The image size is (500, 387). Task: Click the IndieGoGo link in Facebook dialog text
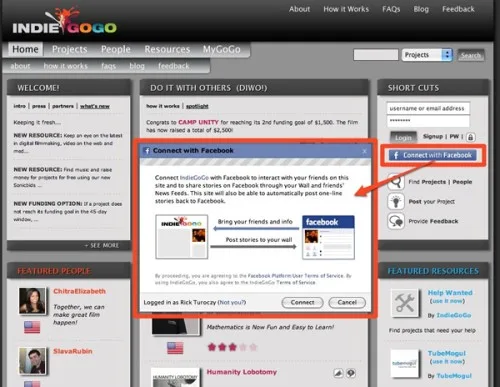tap(194, 178)
